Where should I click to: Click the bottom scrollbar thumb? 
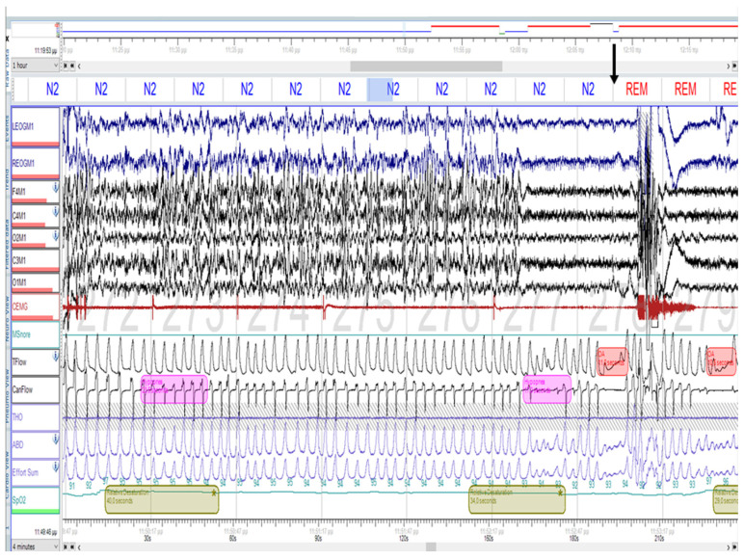431,547
